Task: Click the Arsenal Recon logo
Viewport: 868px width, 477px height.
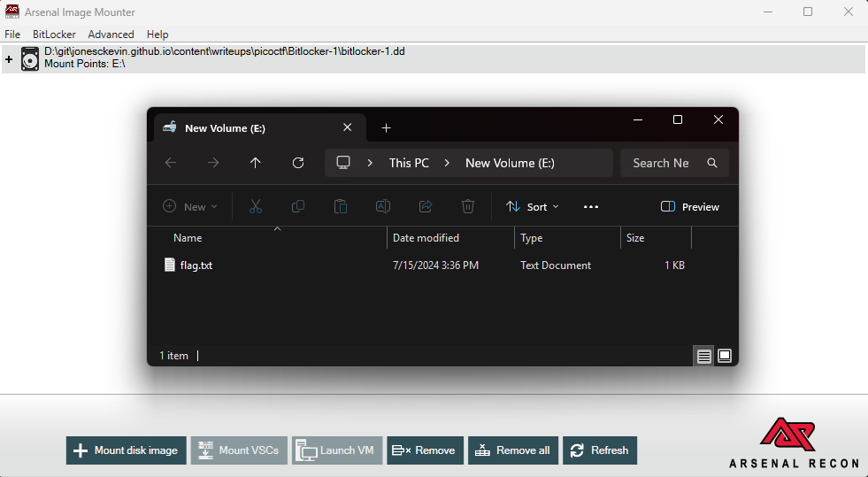Action: pos(794,442)
